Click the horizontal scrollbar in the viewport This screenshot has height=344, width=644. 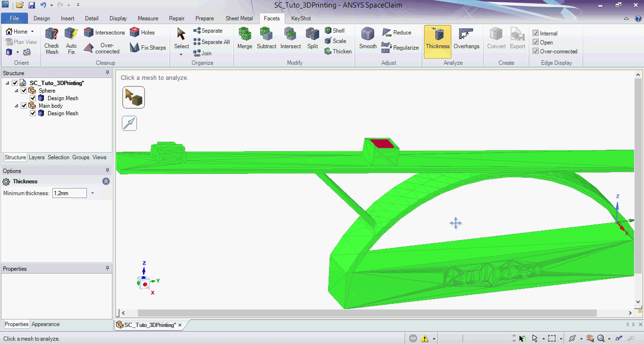[x=367, y=313]
